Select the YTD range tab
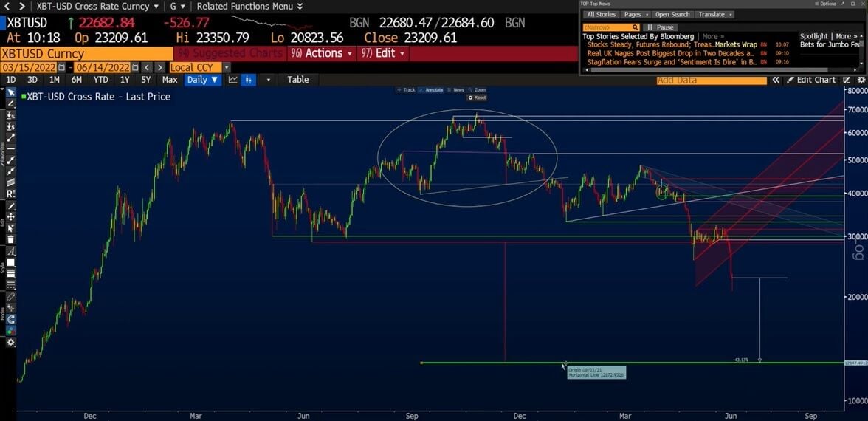Viewport: 868px width, 421px height. coord(100,80)
